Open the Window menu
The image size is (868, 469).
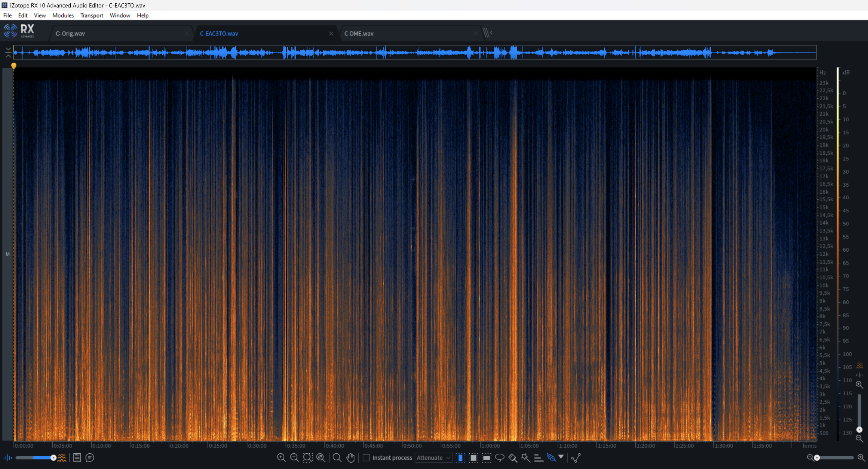click(x=120, y=15)
